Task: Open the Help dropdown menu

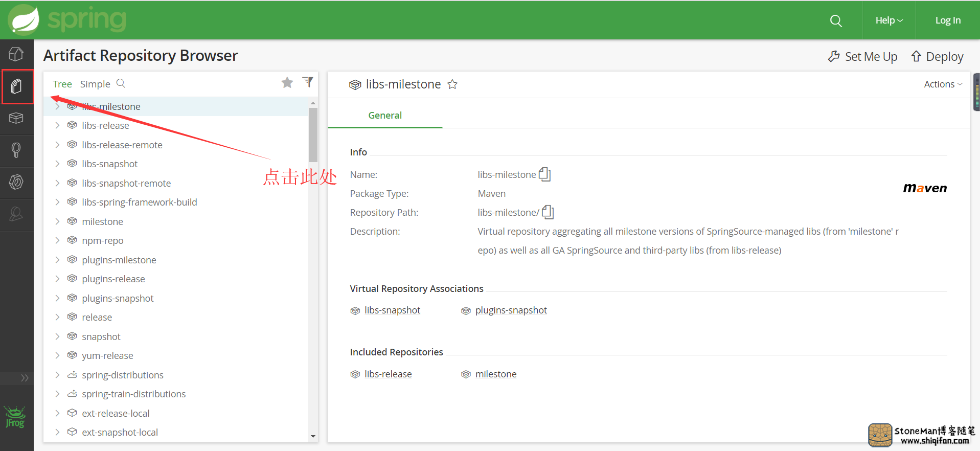Action: click(889, 20)
